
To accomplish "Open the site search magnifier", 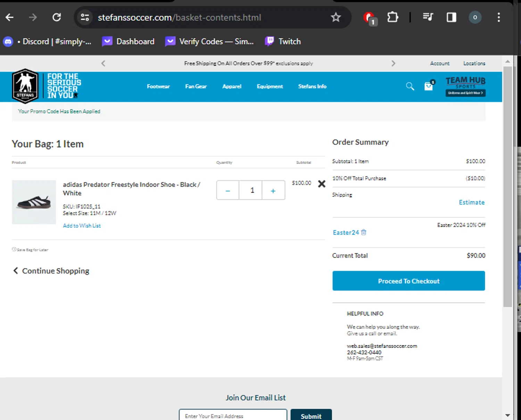I will coord(410,86).
